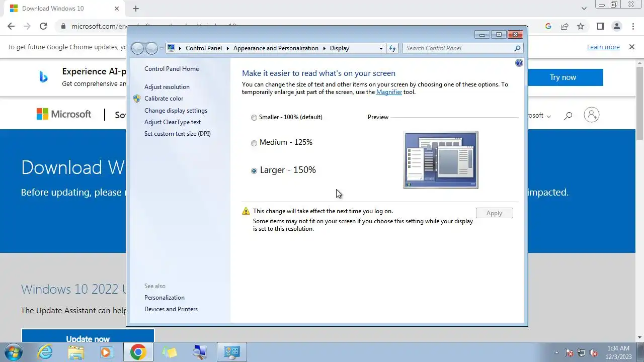Click the address bar refresh button
The image size is (644, 362).
(392, 48)
